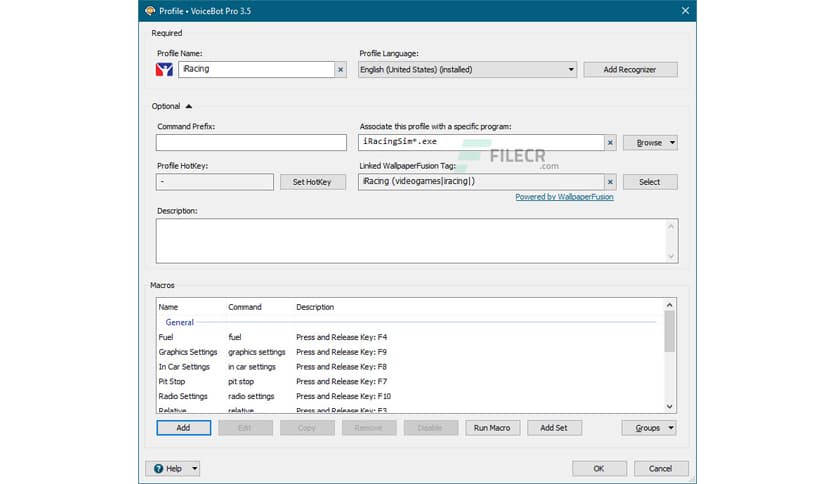Collapse the Optional section
Image resolution: width=836 pixels, height=484 pixels.
[189, 106]
